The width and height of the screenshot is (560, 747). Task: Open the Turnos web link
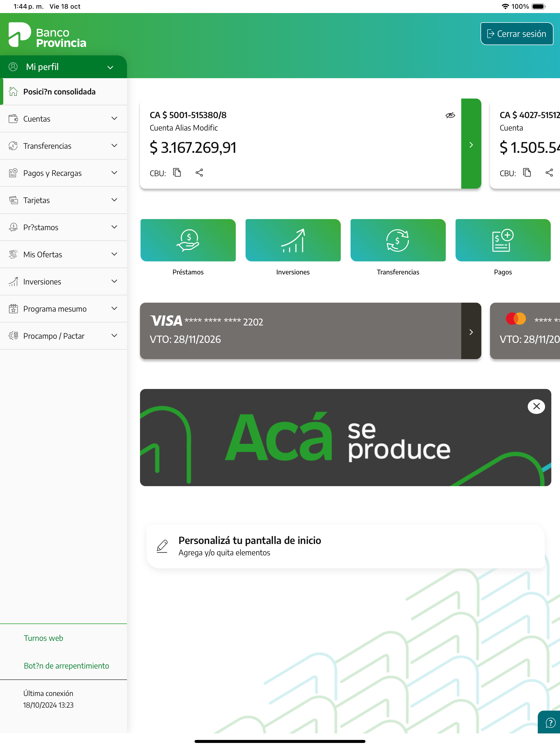43,638
